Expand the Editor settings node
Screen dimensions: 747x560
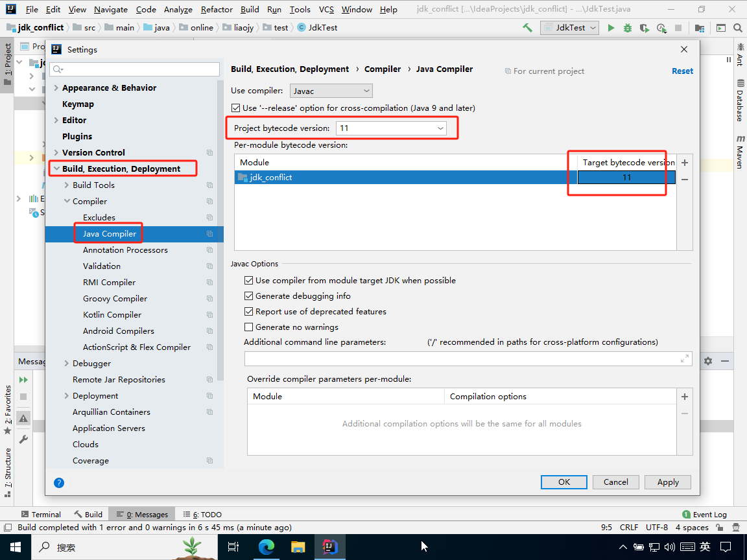point(56,120)
